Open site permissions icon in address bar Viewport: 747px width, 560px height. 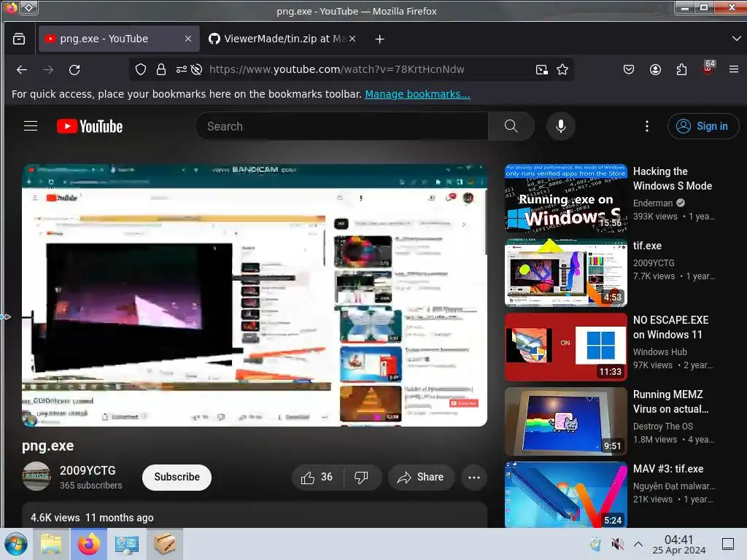click(181, 69)
